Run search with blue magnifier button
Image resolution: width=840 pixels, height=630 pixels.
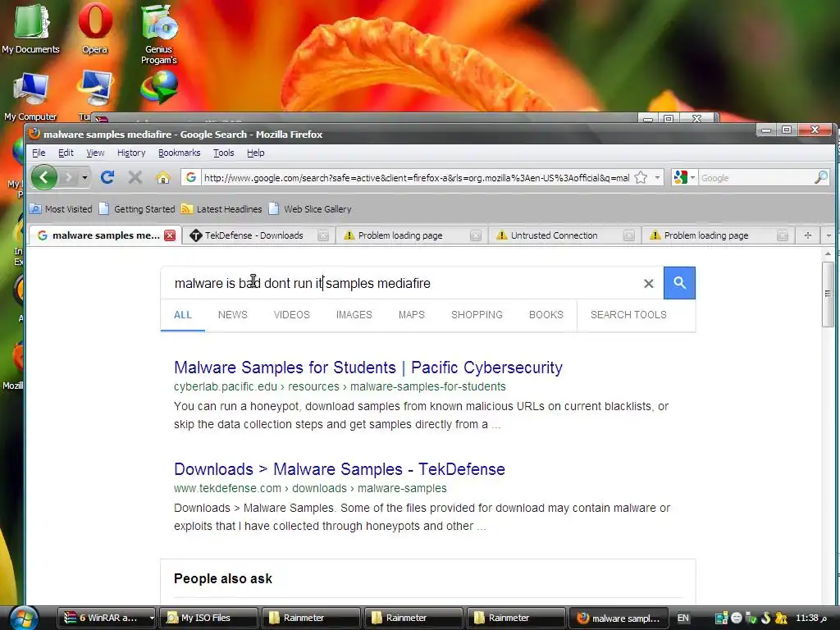[679, 283]
